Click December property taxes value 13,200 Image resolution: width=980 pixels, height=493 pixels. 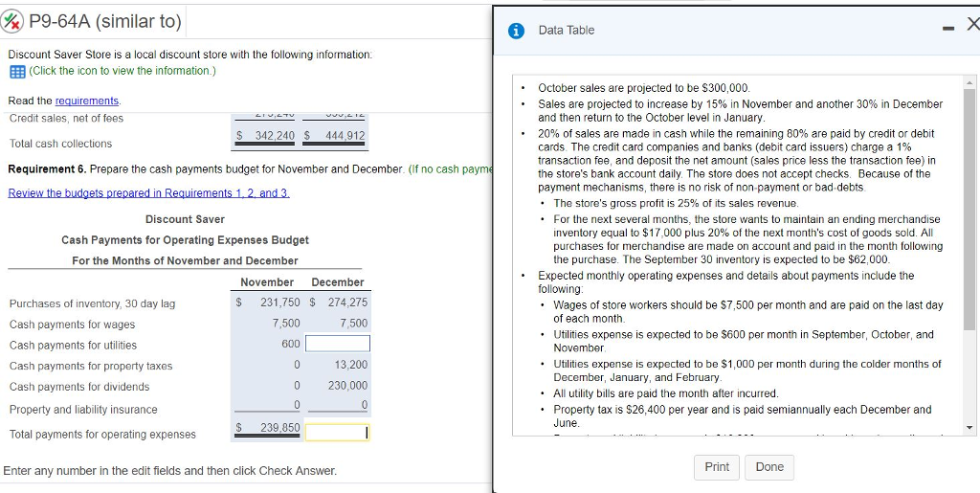point(351,365)
